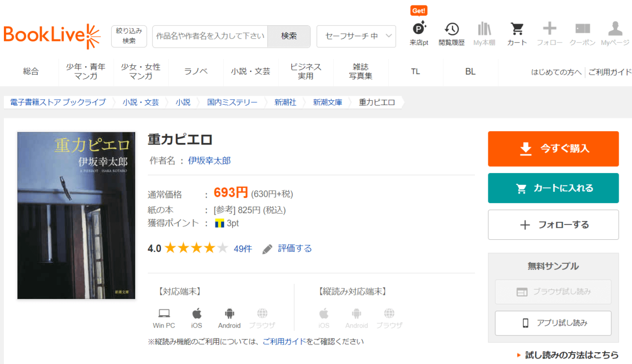The height and width of the screenshot is (364, 632).
Task: Go to 新潮文庫 breadcrumb
Action: (x=328, y=102)
